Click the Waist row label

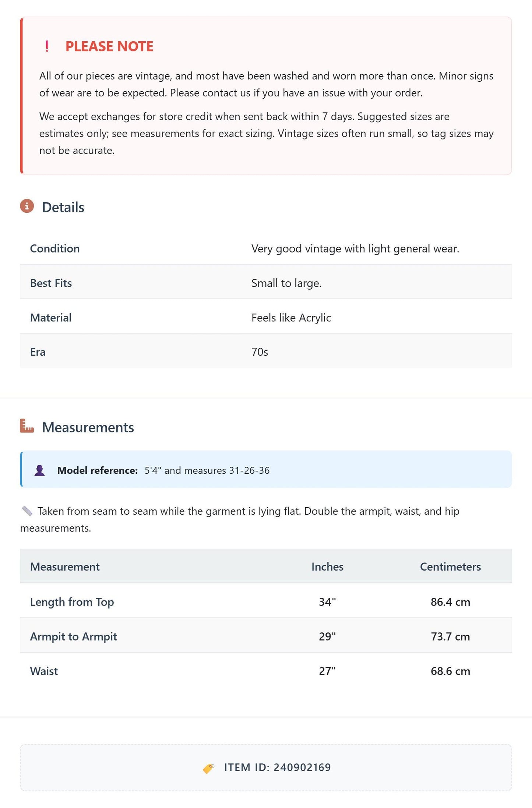pos(44,671)
